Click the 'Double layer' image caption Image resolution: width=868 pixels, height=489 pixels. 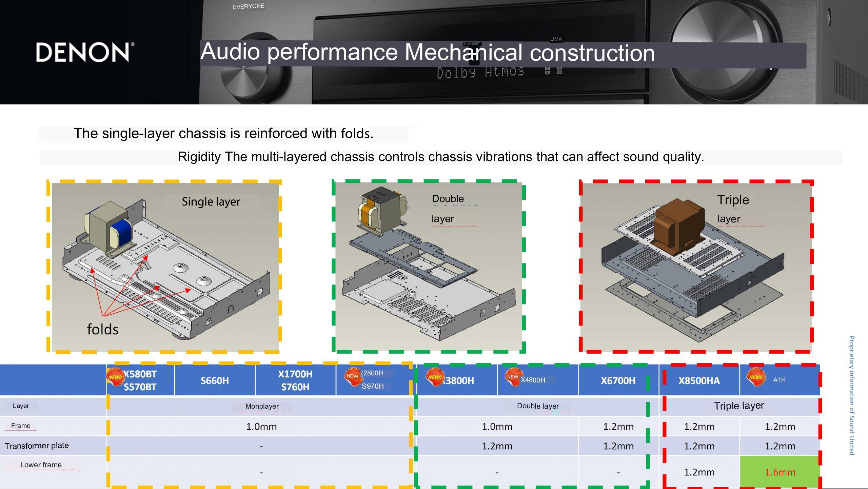(x=448, y=209)
